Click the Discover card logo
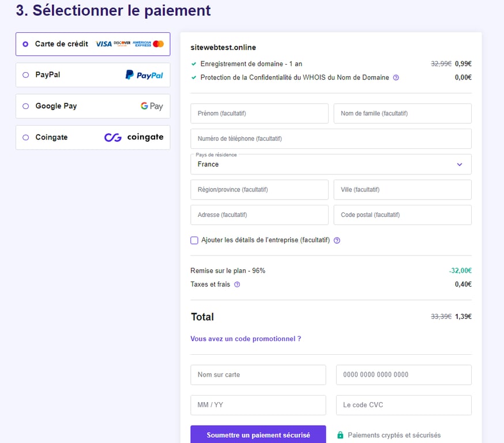 click(122, 44)
